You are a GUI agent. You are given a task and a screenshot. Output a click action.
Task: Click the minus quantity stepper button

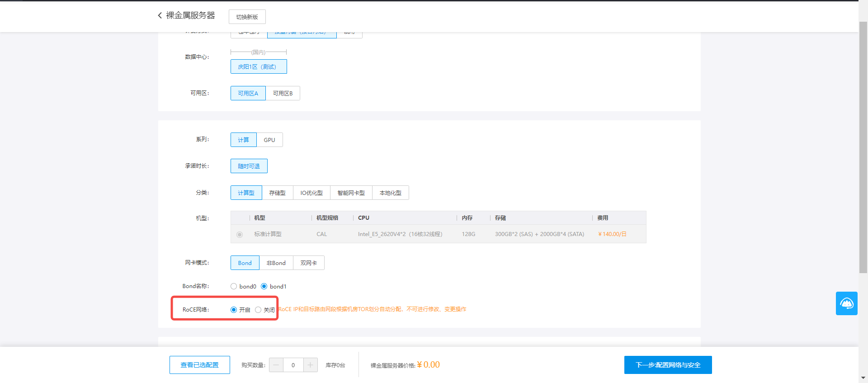pos(276,365)
